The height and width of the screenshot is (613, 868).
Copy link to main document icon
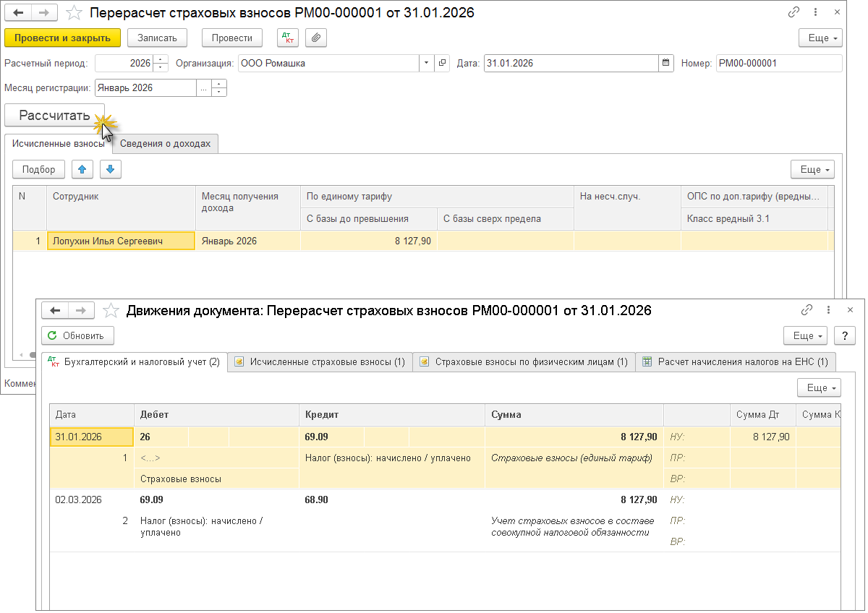(793, 13)
